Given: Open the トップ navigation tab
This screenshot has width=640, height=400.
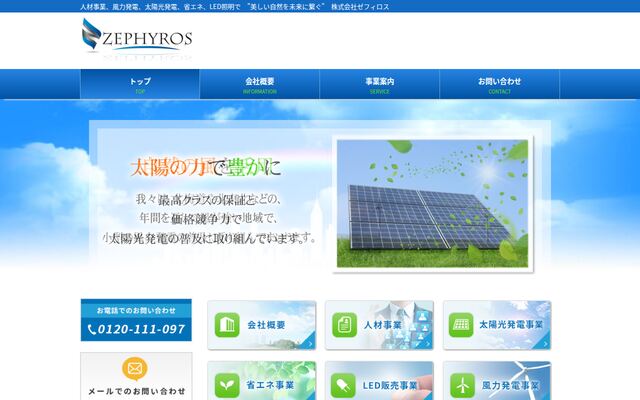Looking at the screenshot, I should click(x=140, y=84).
